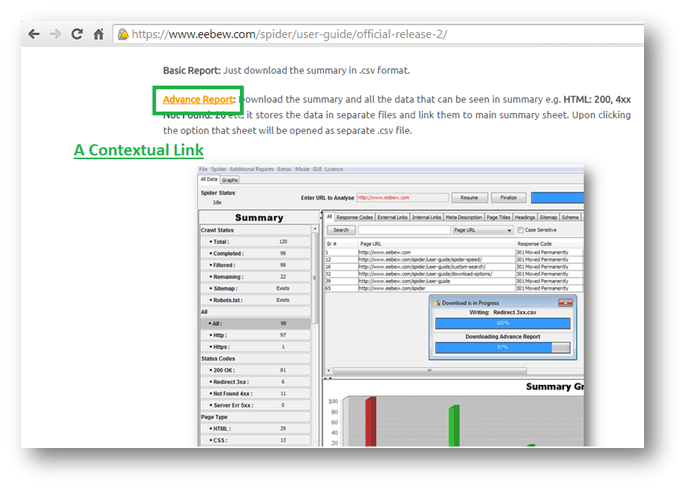Open the browser home page icon
The image size is (686, 490).
98,34
